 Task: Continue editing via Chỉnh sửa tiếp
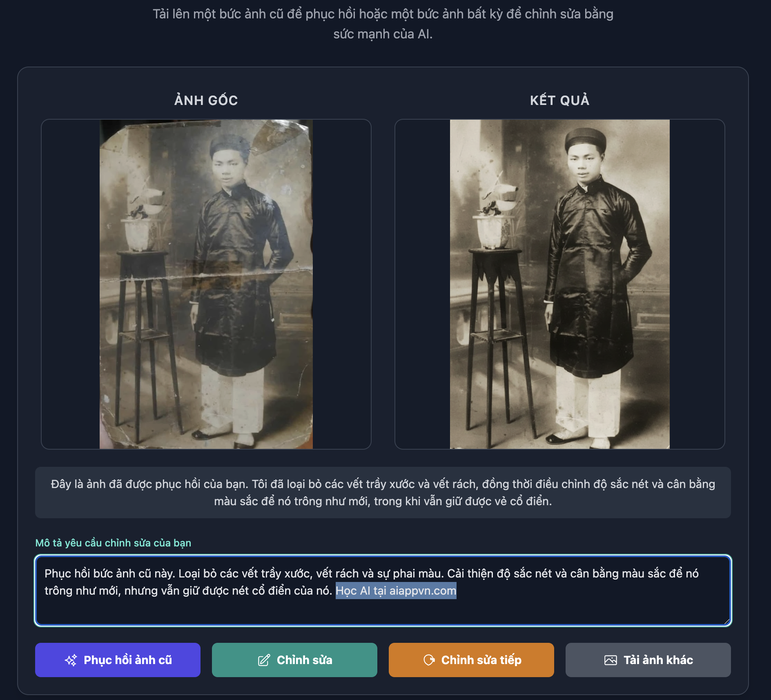click(471, 660)
